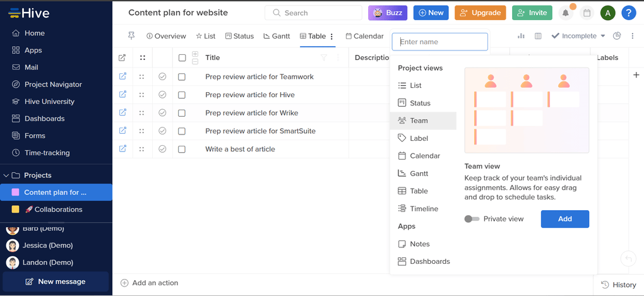The width and height of the screenshot is (644, 296).
Task: Select Timeline from Project views list
Action: coord(423,209)
